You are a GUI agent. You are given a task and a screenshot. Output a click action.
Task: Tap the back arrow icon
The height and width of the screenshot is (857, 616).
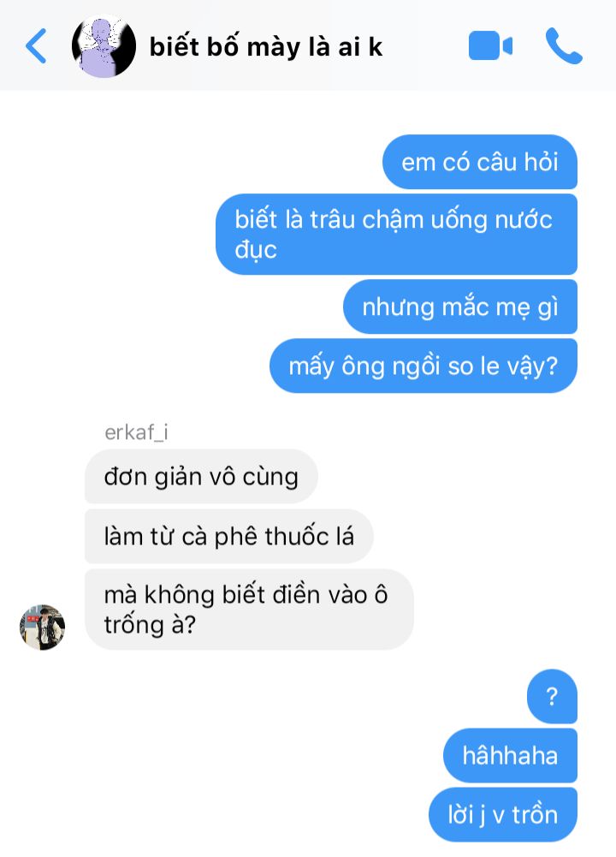(x=36, y=46)
